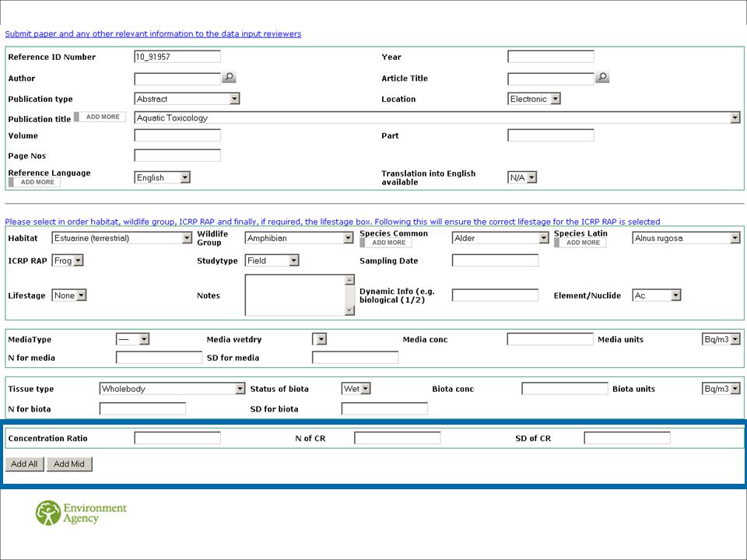Open the Lifestage dropdown showing None

pyautogui.click(x=69, y=296)
